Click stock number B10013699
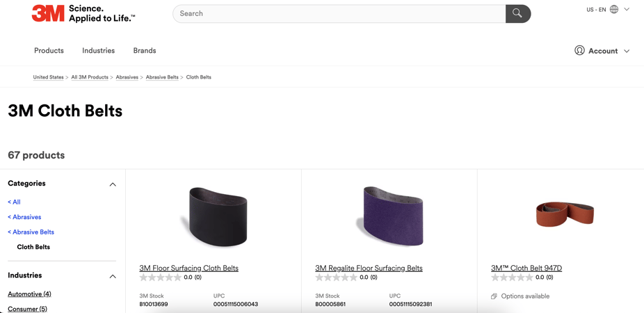 [x=154, y=305]
